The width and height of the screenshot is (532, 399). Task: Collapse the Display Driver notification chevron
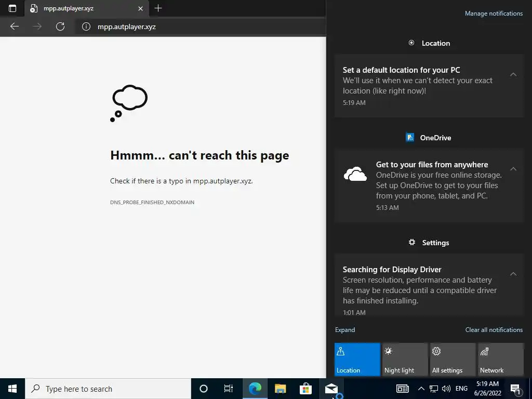point(513,274)
